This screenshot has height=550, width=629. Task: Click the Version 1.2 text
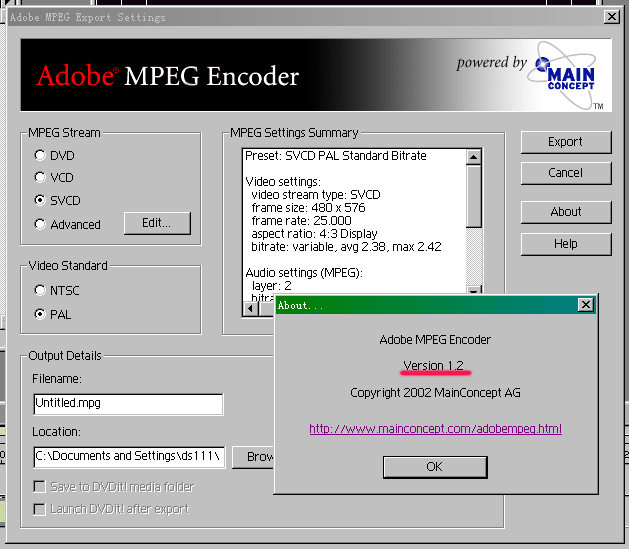[x=434, y=365]
